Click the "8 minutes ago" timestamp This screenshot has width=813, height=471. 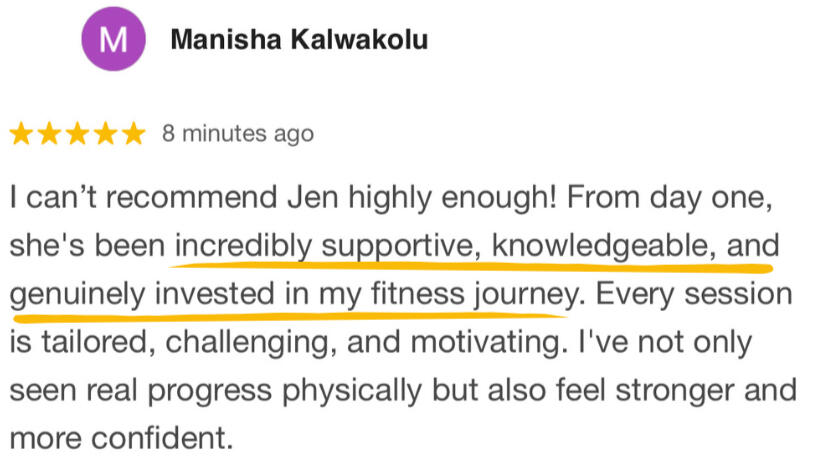click(237, 134)
